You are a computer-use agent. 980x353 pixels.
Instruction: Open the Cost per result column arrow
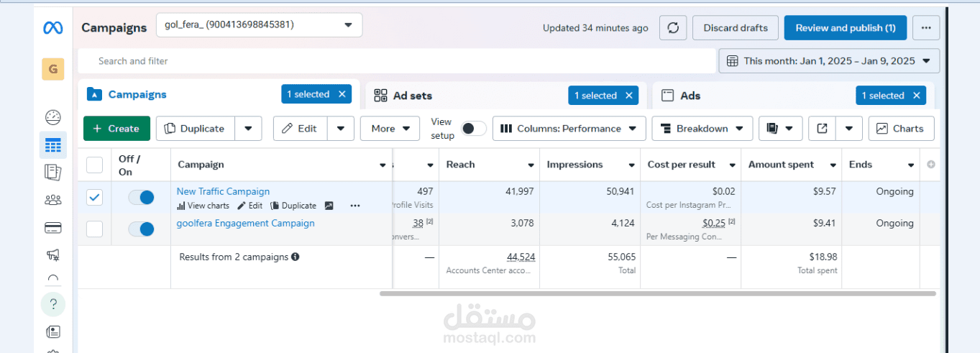[733, 165]
